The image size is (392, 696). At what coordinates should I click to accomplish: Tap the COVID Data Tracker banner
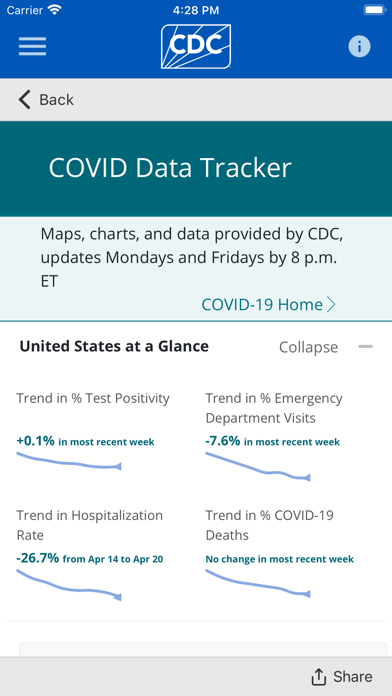point(196,169)
